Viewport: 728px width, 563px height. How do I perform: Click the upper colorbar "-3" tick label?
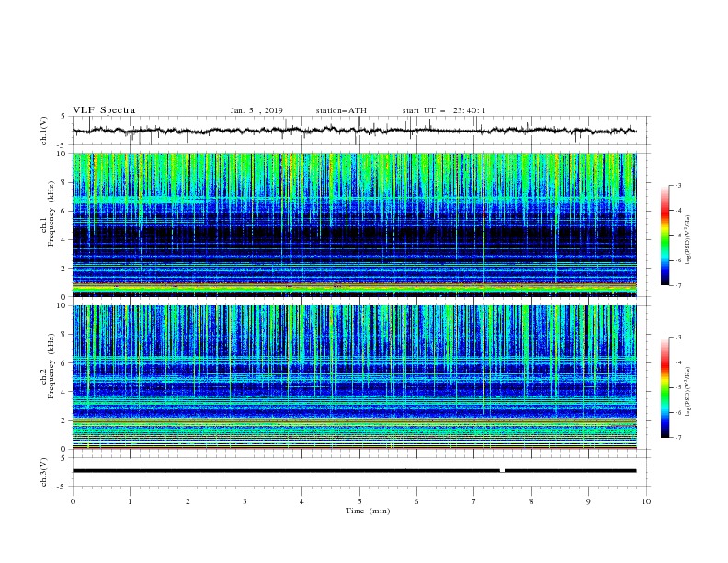point(678,185)
